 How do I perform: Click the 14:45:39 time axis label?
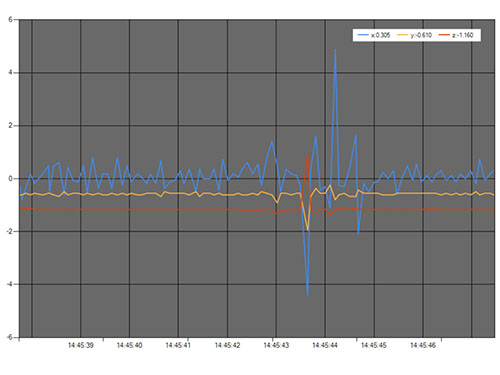pos(81,345)
